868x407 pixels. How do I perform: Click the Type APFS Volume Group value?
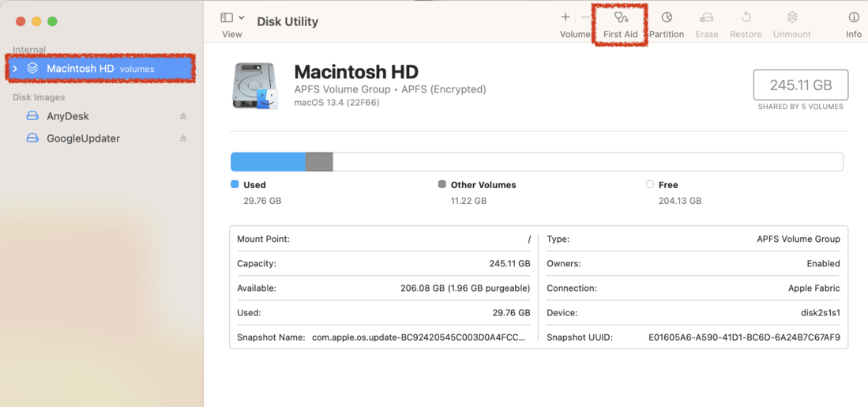coord(798,239)
